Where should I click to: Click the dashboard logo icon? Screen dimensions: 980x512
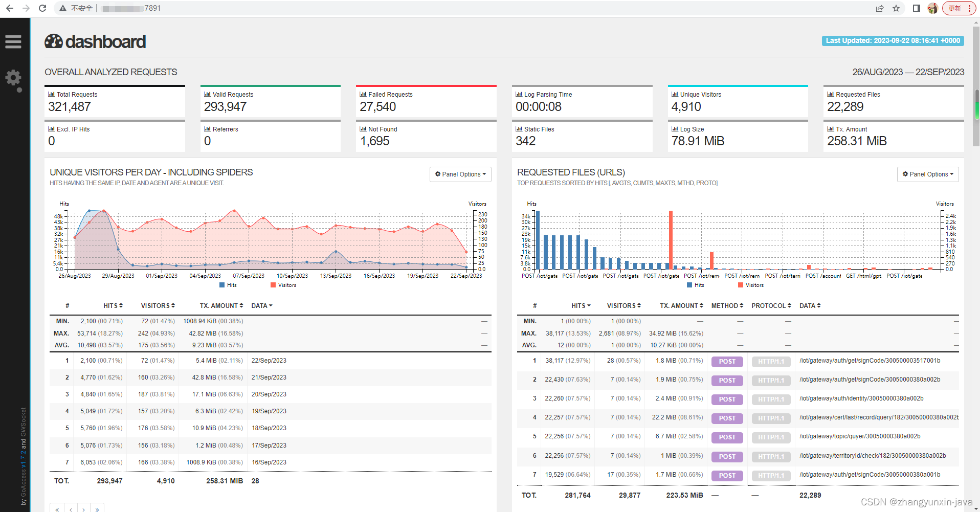click(54, 41)
